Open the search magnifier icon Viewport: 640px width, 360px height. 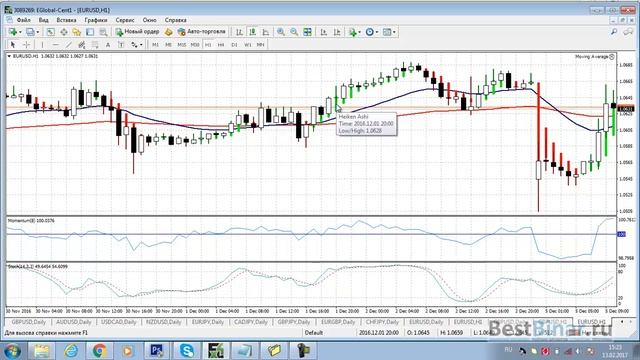tap(613, 32)
